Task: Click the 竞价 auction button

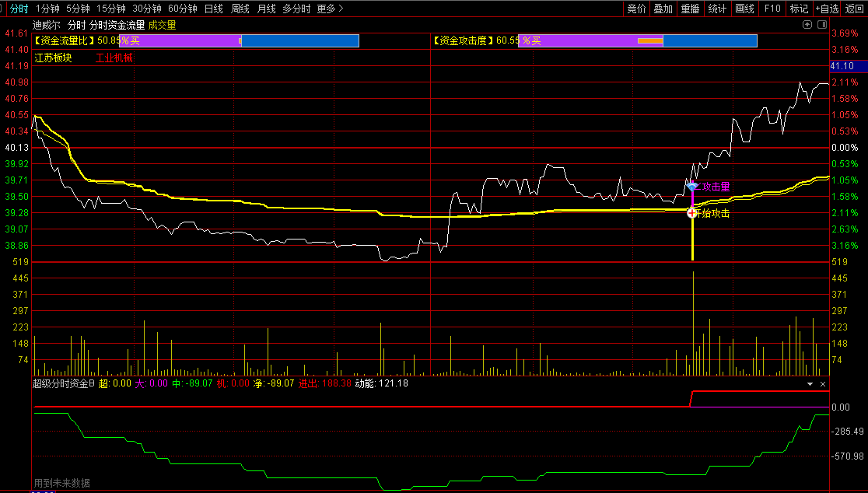Action: pos(636,9)
